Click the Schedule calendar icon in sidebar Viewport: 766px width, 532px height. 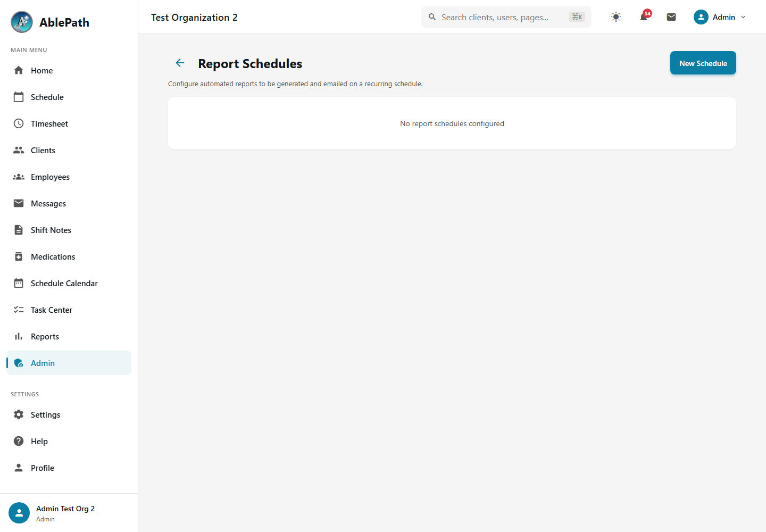(x=19, y=97)
